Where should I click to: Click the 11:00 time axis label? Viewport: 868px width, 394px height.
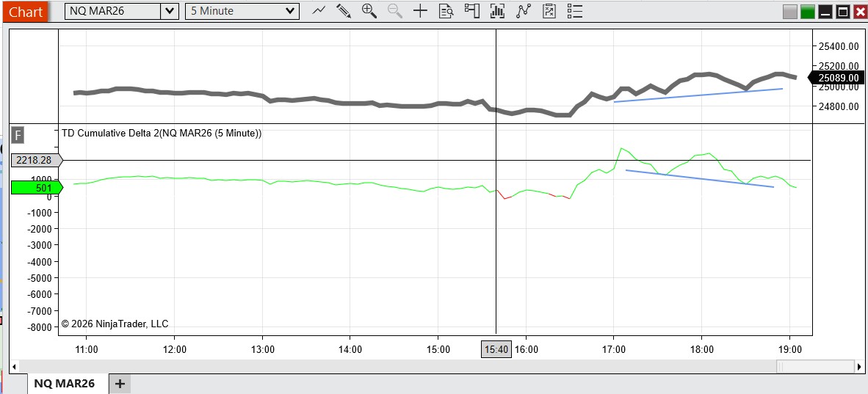pos(87,350)
